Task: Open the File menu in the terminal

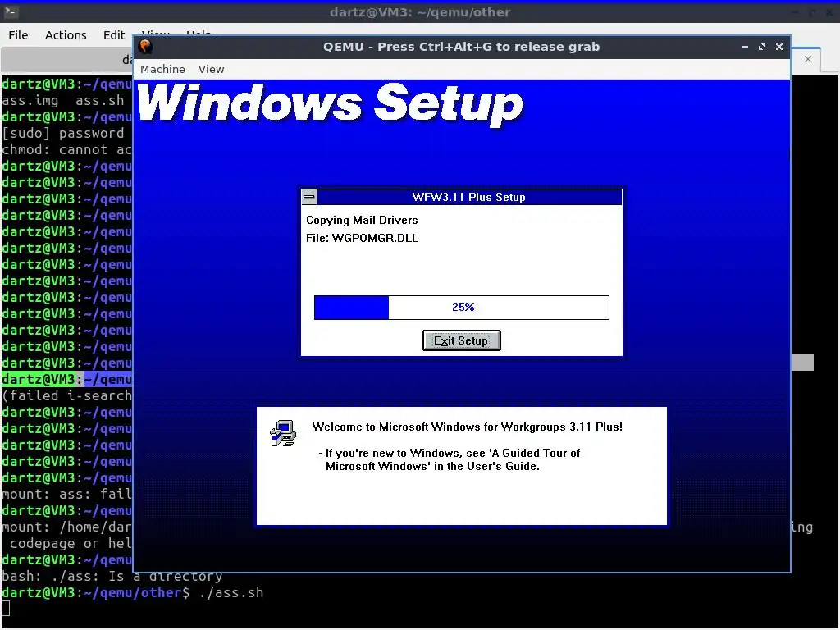Action: pos(18,34)
